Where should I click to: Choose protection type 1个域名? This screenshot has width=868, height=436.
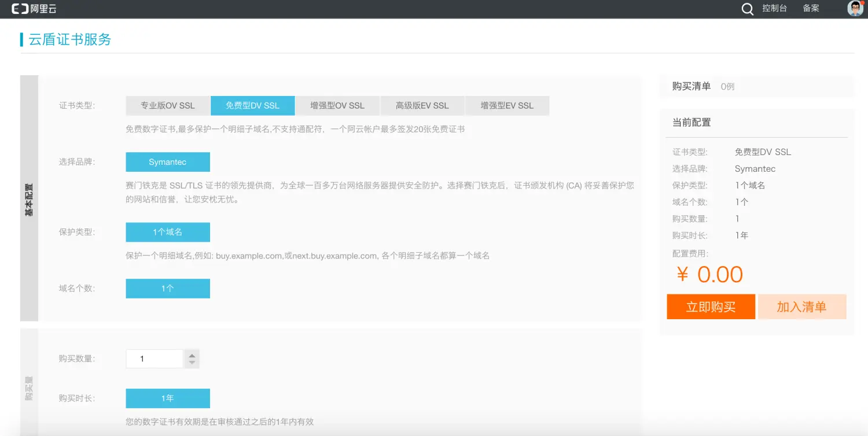(168, 232)
